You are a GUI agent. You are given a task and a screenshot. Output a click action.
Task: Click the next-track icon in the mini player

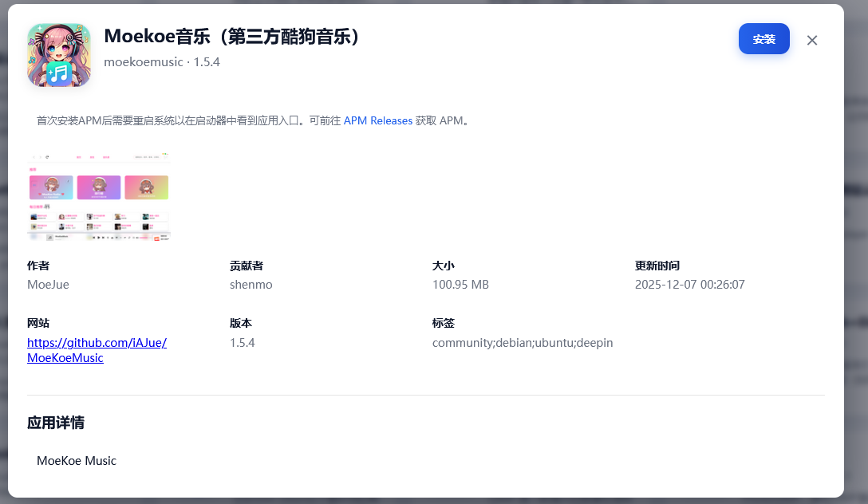[x=103, y=238]
